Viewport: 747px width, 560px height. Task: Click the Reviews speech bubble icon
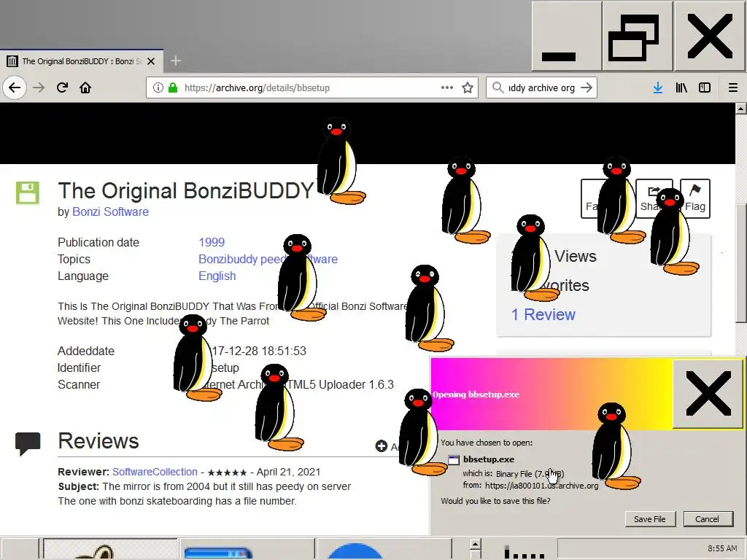point(28,443)
